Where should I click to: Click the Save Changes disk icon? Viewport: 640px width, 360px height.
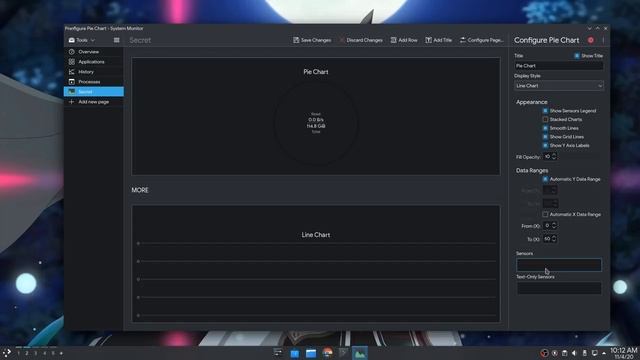296,40
